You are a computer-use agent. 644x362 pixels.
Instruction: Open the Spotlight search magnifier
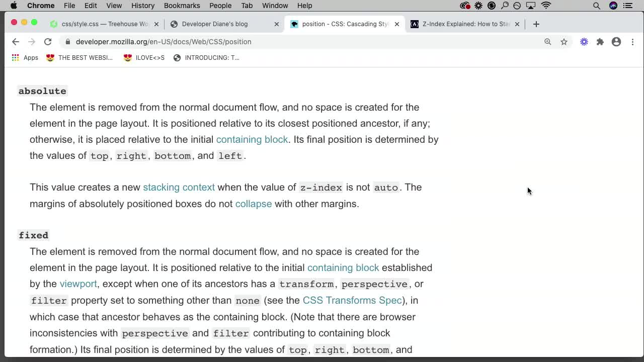tap(596, 6)
